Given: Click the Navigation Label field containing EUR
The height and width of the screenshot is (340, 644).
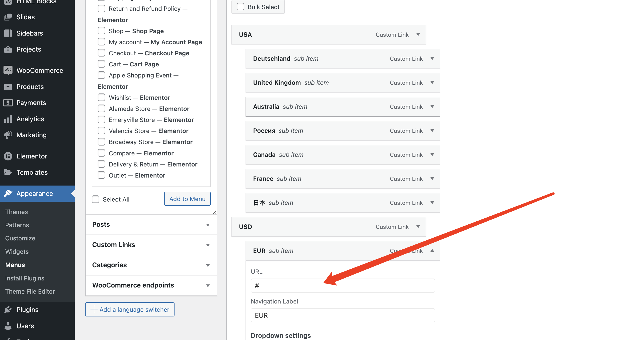Looking at the screenshot, I should (342, 315).
